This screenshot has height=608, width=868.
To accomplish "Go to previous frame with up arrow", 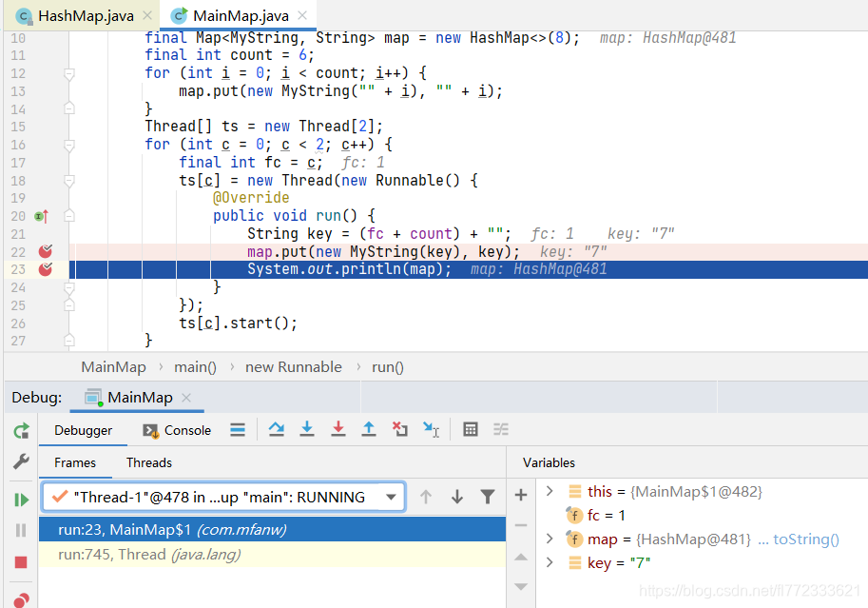I will coord(426,497).
